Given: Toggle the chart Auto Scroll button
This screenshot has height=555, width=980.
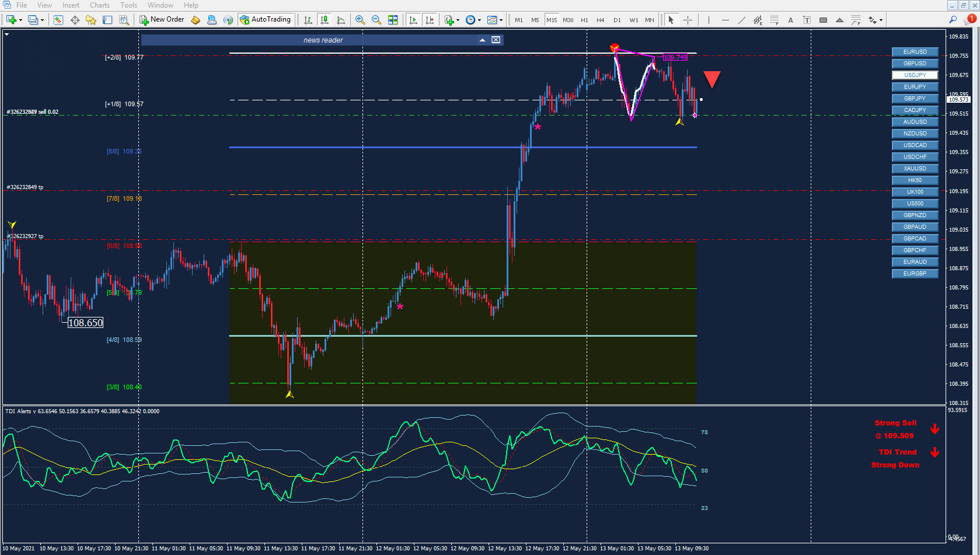Looking at the screenshot, I should pyautogui.click(x=413, y=20).
